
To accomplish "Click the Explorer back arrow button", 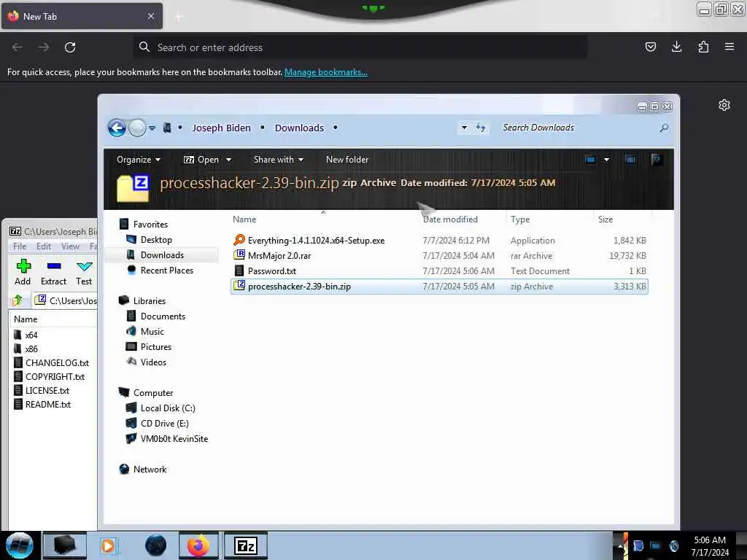I will click(117, 128).
